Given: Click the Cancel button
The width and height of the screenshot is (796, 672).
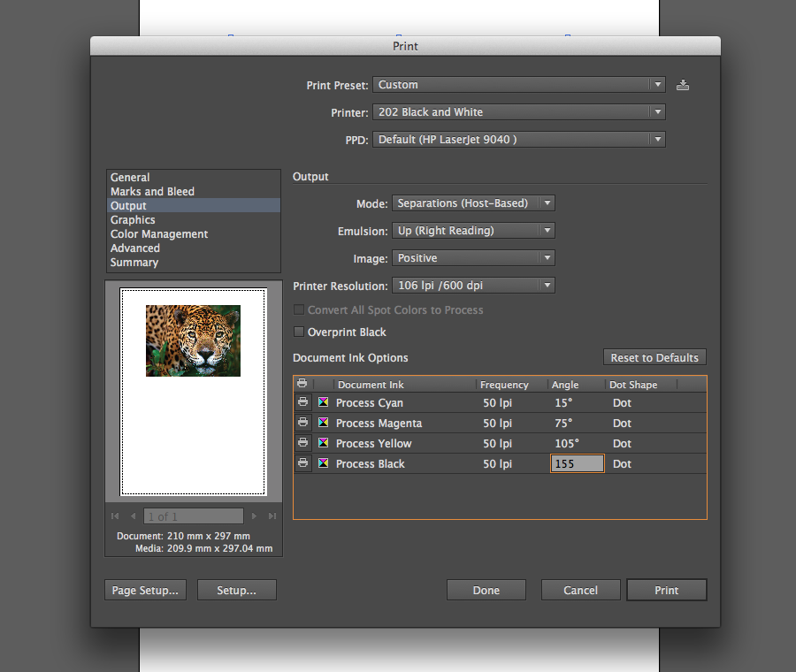Looking at the screenshot, I should [x=581, y=590].
